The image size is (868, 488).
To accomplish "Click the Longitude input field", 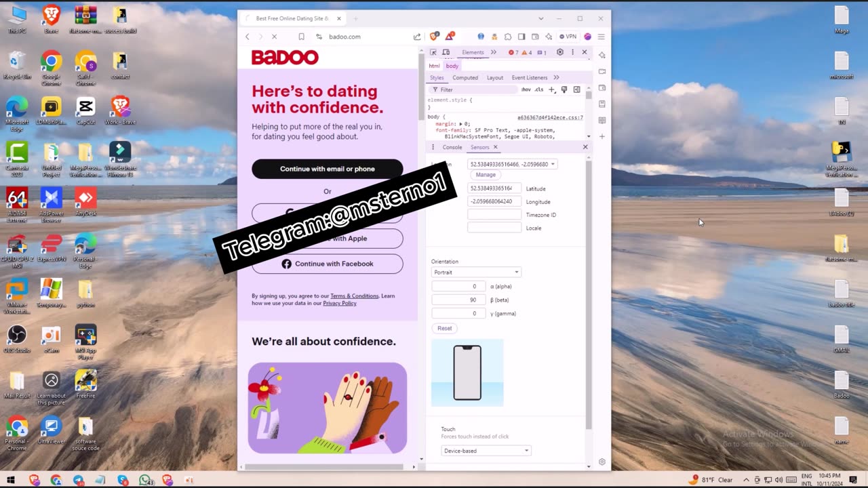I will click(494, 201).
